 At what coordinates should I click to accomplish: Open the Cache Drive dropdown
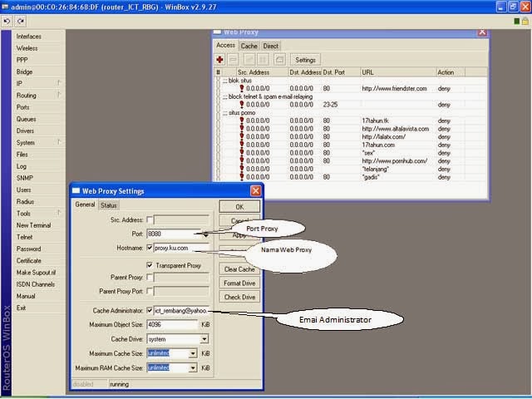[204, 339]
